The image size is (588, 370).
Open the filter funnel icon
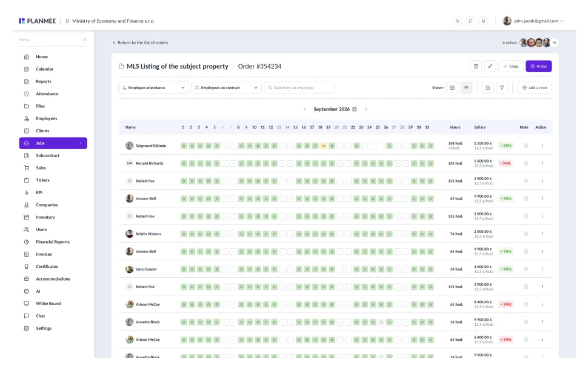click(502, 88)
